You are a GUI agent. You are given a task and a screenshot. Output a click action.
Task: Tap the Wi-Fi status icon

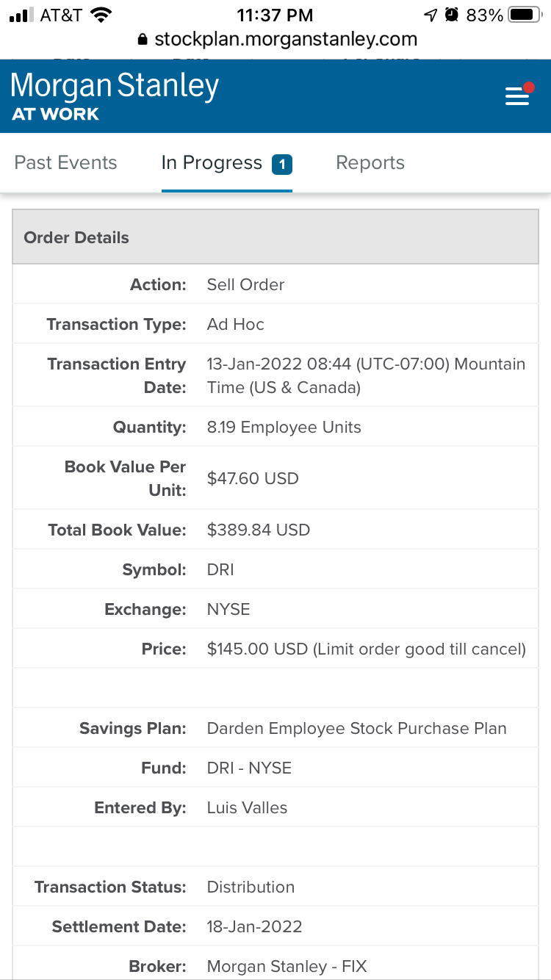pos(101,15)
